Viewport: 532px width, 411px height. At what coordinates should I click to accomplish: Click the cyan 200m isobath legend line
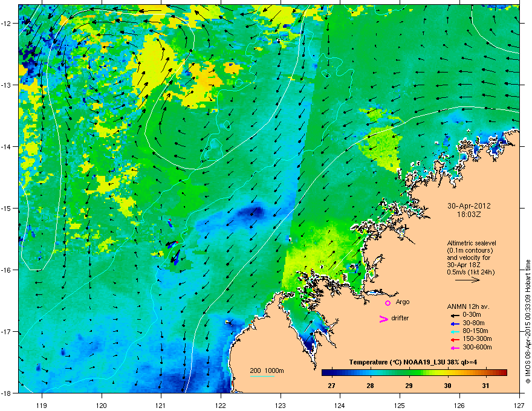[262, 376]
